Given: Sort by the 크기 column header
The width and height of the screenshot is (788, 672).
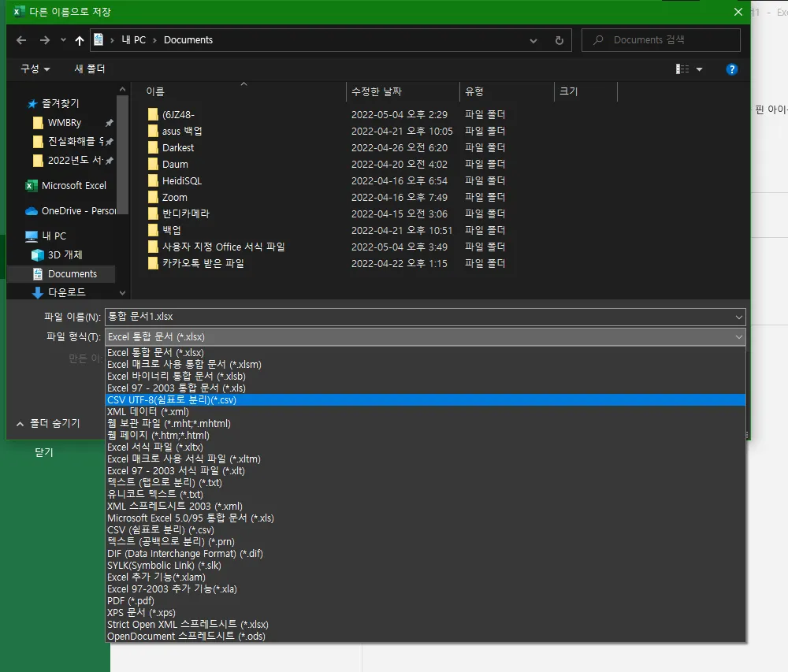Looking at the screenshot, I should pyautogui.click(x=568, y=91).
